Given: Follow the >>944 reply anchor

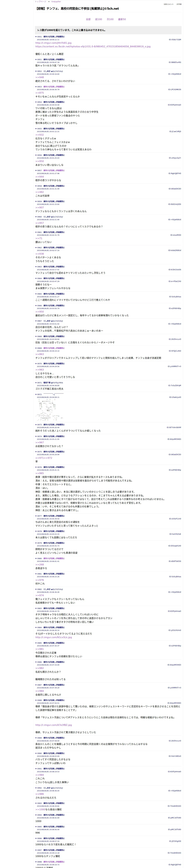Looking at the screenshot, I should point(40,176).
